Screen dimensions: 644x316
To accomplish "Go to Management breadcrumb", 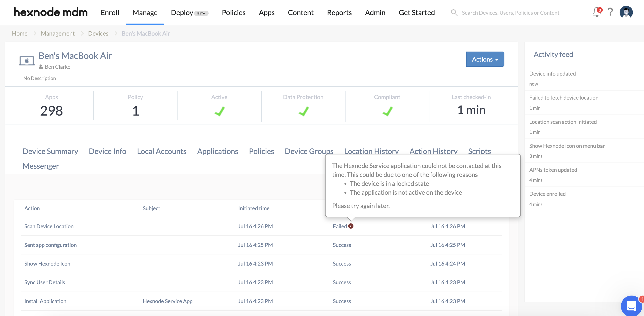I will click(x=58, y=33).
